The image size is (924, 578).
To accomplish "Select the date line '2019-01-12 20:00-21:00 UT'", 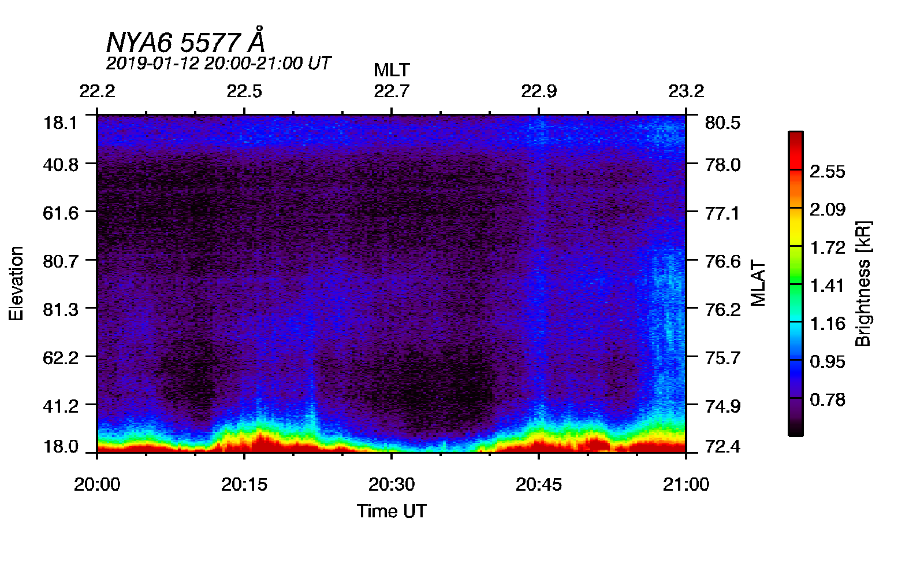I will pos(218,63).
